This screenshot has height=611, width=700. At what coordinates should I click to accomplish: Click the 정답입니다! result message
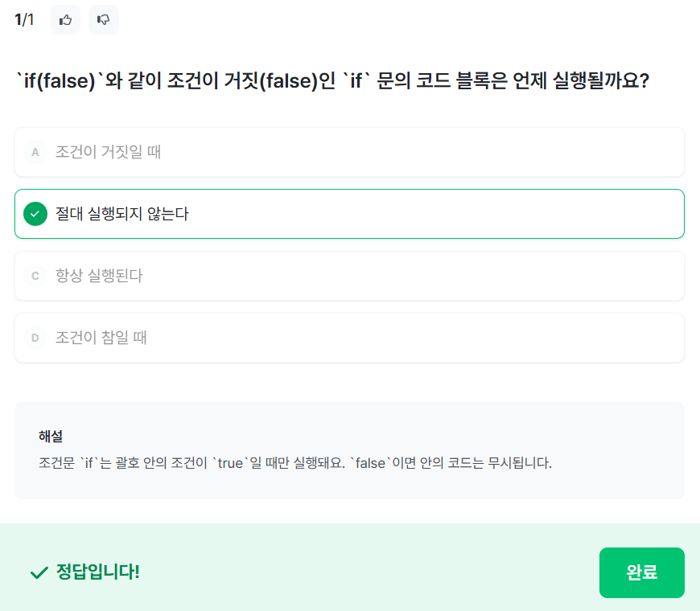(x=98, y=572)
